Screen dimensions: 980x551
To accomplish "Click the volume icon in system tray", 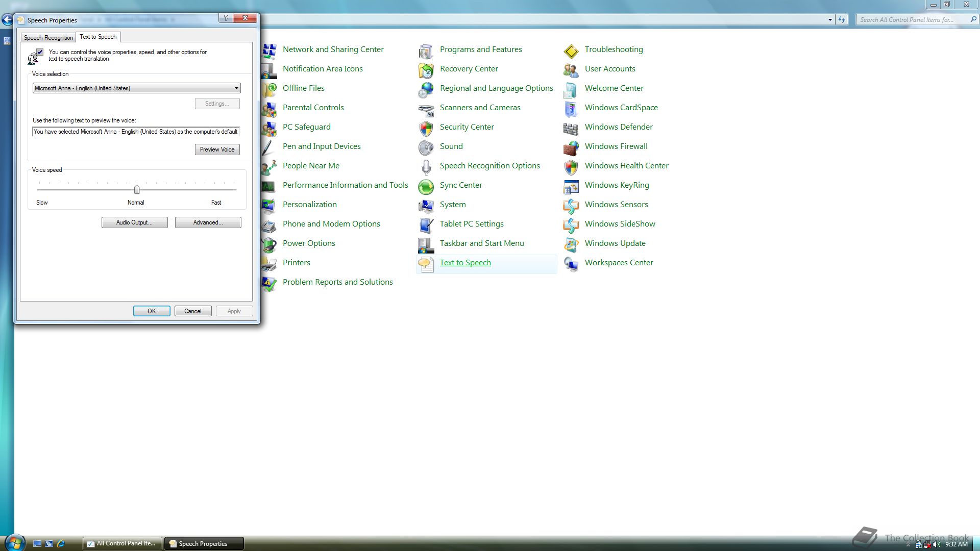I will pyautogui.click(x=937, y=544).
